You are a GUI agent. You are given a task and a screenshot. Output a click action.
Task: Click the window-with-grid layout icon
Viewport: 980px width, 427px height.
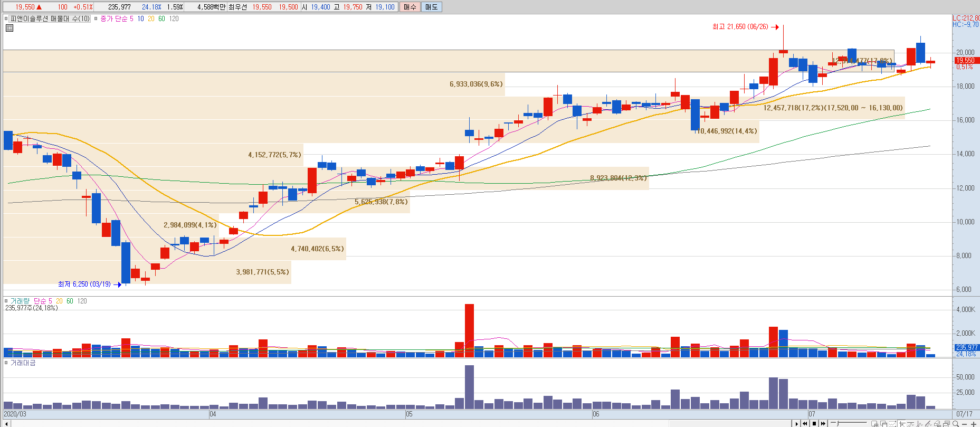(875, 423)
